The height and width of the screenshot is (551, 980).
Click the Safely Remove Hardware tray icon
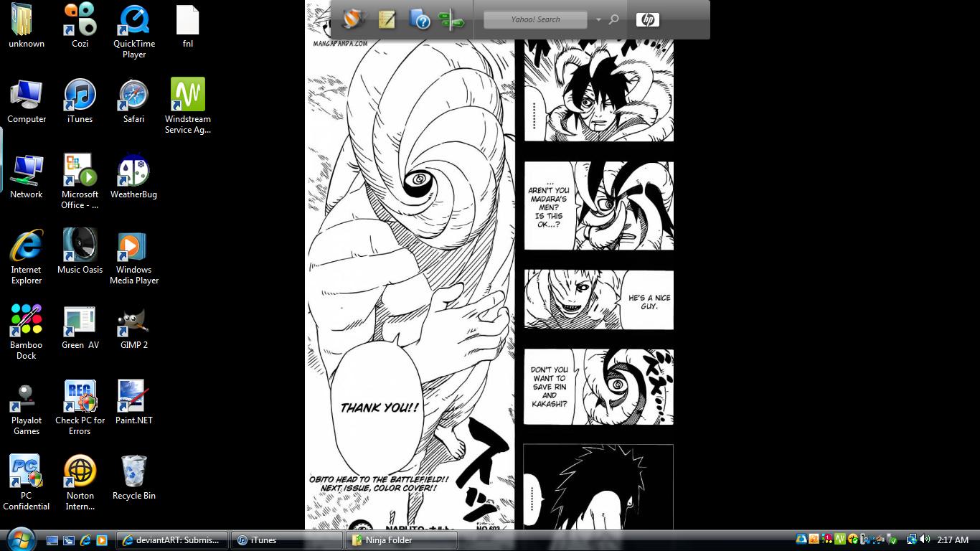coord(892,540)
